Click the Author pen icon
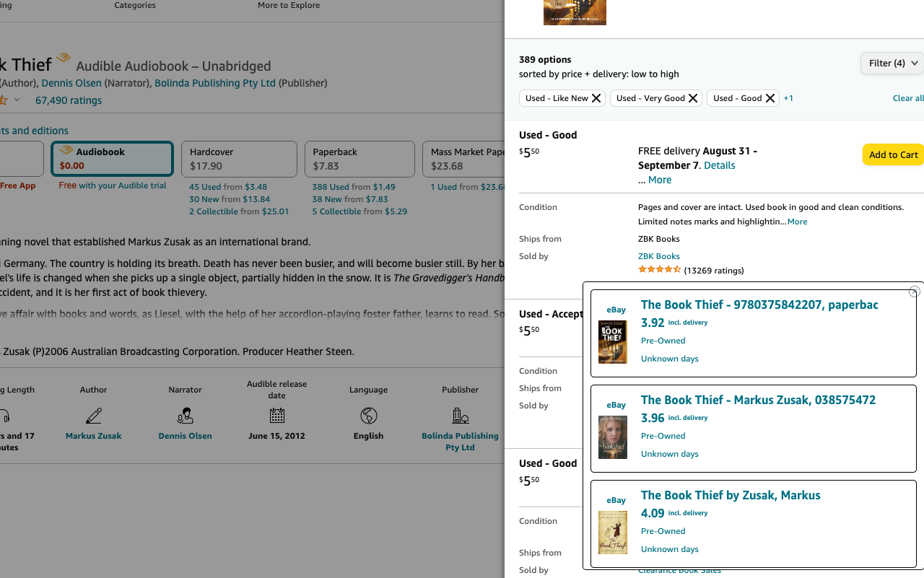Screen dimensions: 924x578 tap(93, 416)
